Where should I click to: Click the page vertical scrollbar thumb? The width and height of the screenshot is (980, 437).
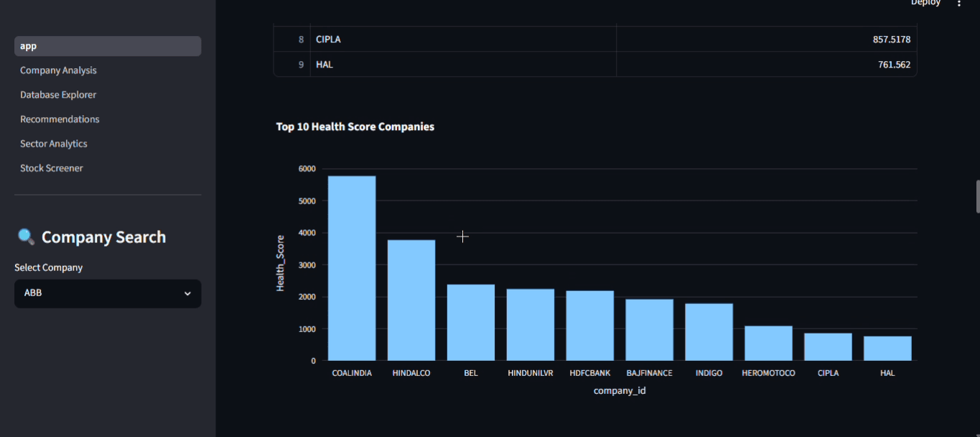(977, 196)
